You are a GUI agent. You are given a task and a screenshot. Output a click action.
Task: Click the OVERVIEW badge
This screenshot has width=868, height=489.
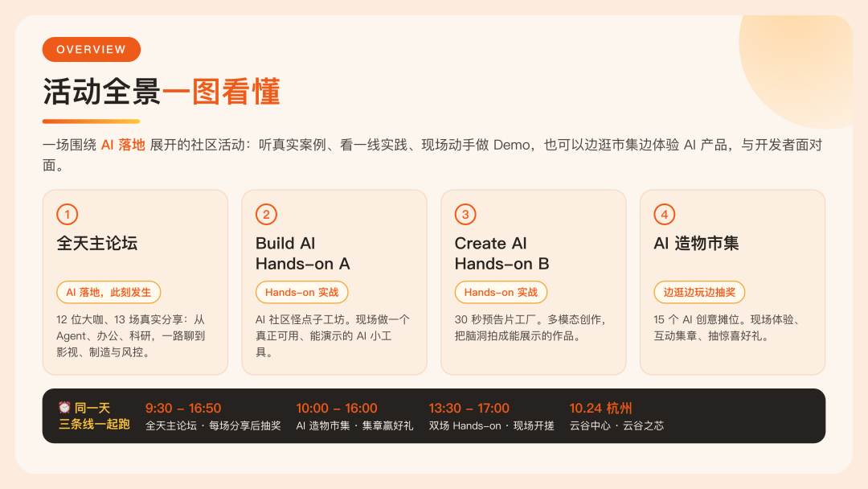click(x=92, y=49)
